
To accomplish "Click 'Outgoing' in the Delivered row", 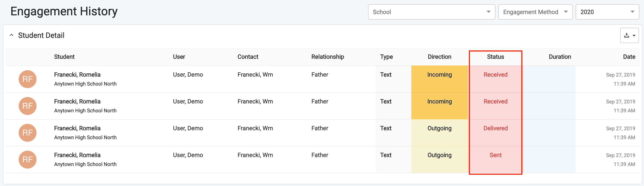I will [440, 128].
